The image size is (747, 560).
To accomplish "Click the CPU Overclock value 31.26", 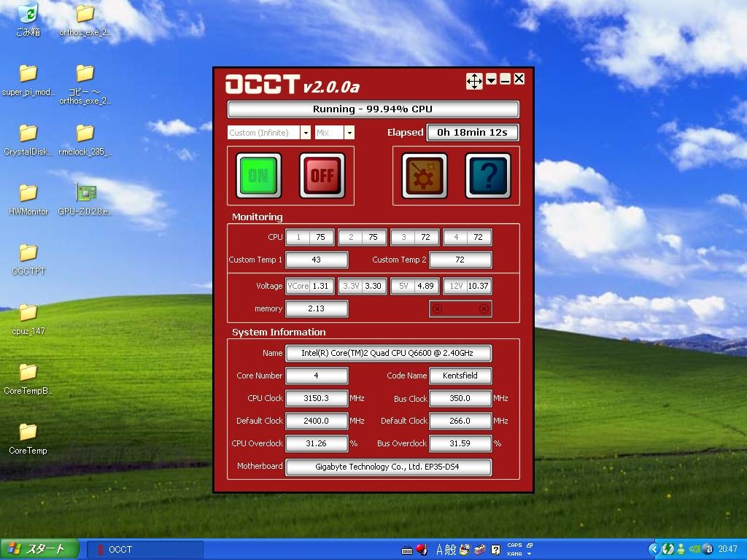I will 317,443.
